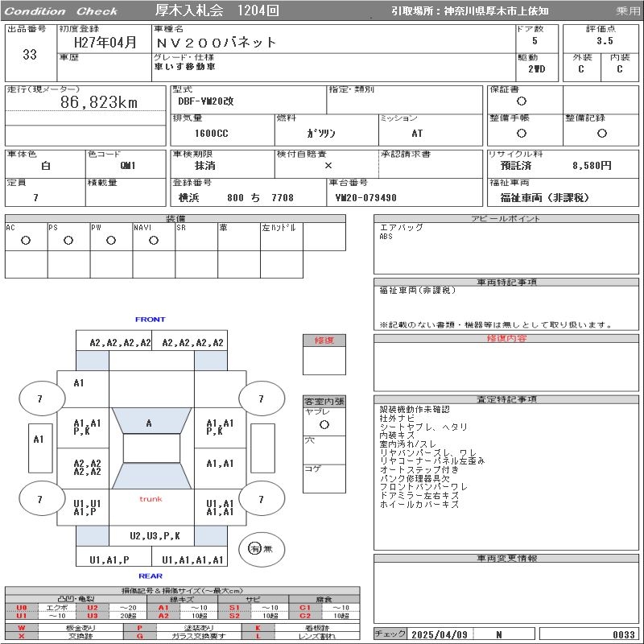Toggle the ヤブレ interior tear circle
This screenshot has width=644, height=644.
pos(324,423)
